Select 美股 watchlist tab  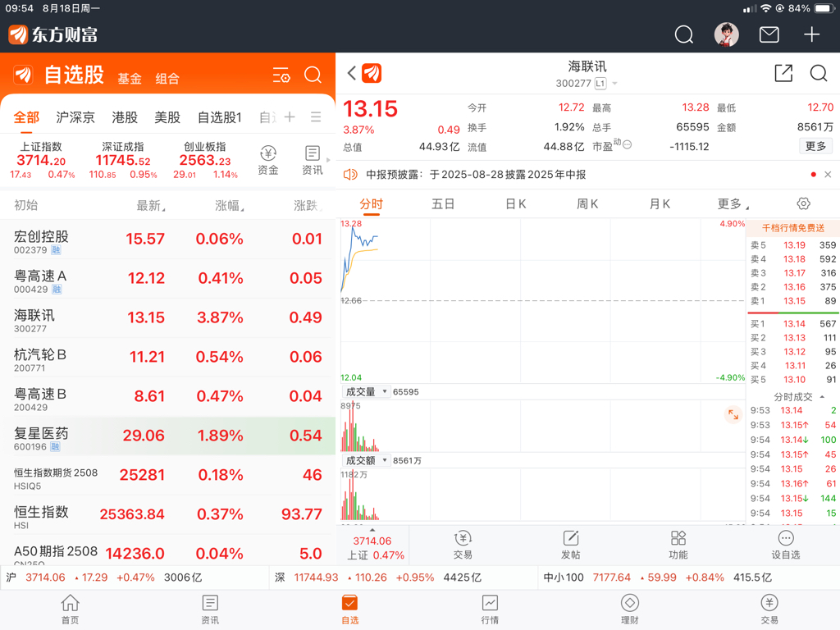(167, 117)
